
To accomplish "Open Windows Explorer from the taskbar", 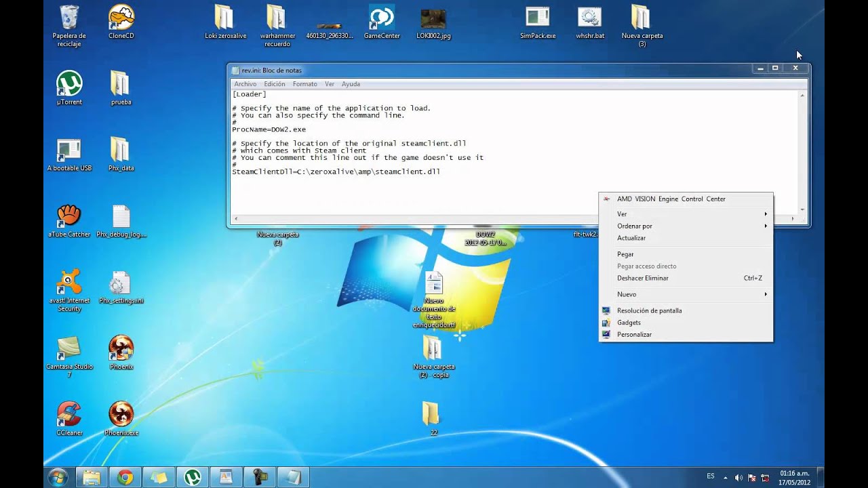I will [x=92, y=477].
